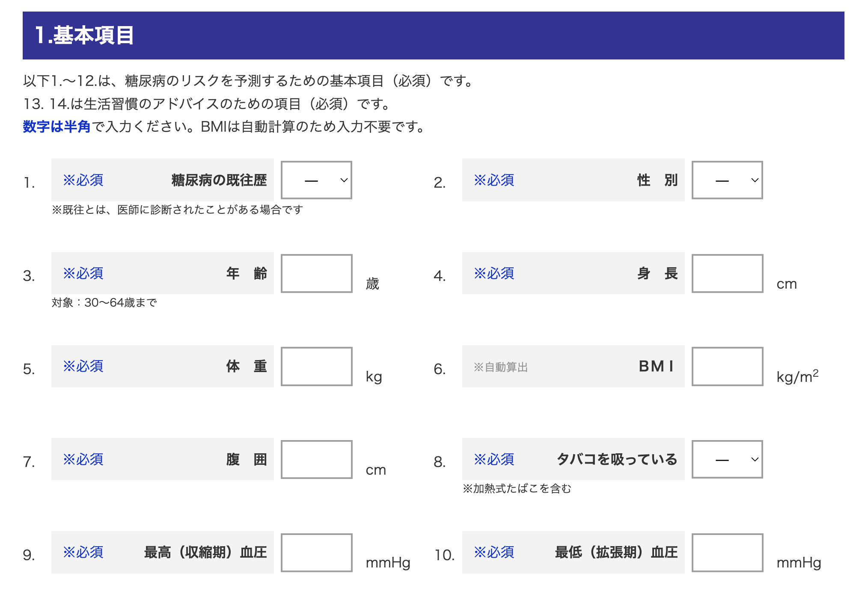Click the 年齢 field label
Viewport: 868px width, 603px height.
point(247,273)
